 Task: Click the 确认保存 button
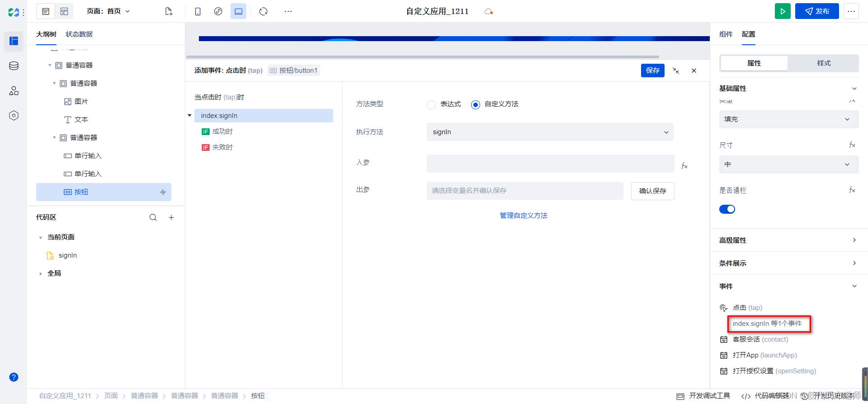[653, 191]
